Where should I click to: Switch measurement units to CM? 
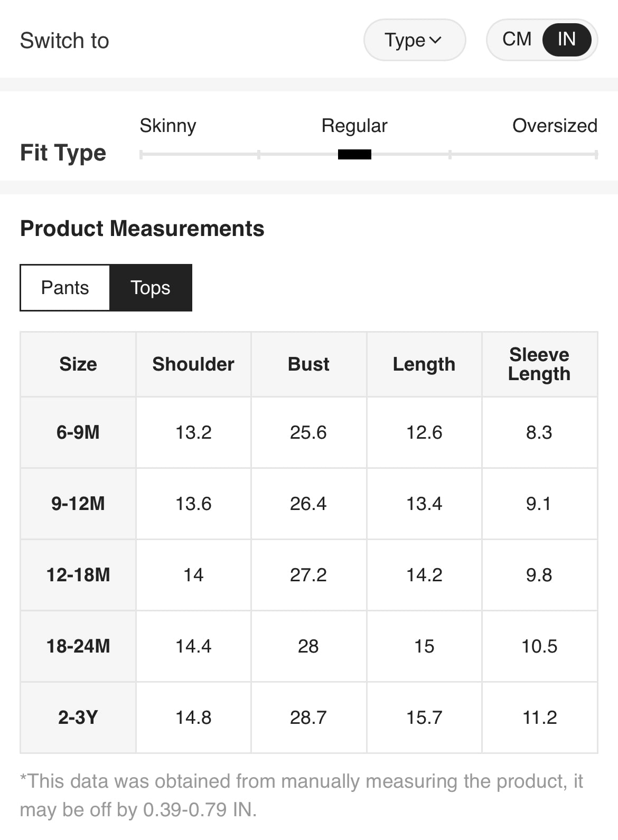click(x=517, y=40)
